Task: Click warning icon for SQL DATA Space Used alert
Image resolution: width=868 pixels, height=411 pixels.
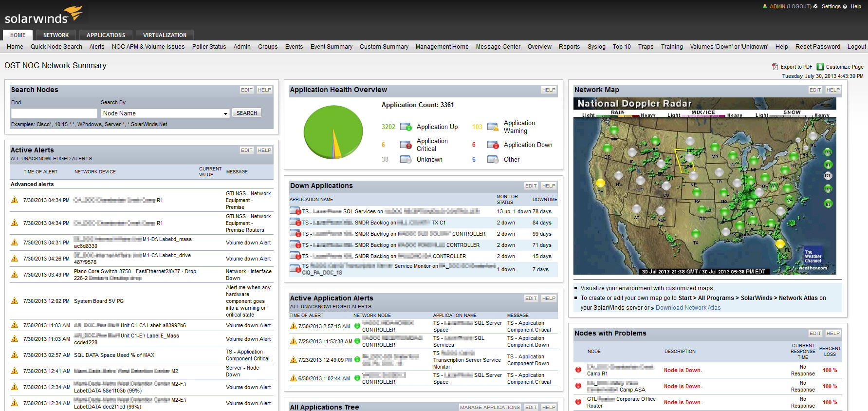Action: click(x=15, y=355)
